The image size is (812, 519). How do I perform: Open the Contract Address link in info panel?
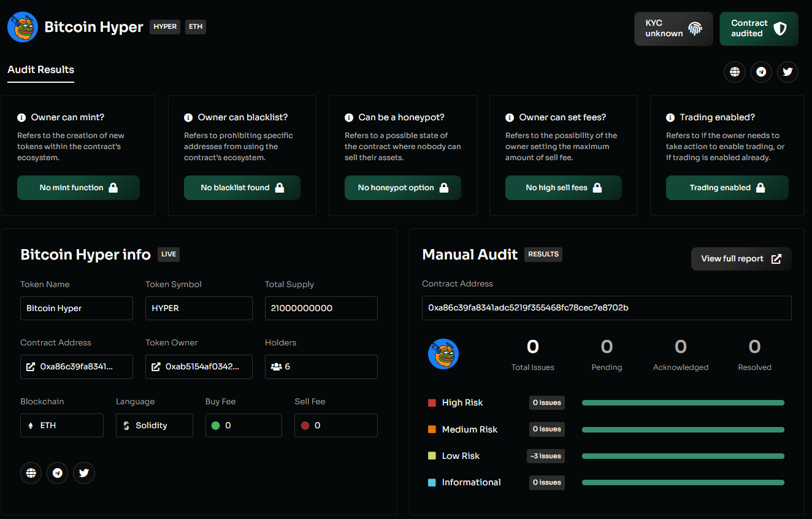pyautogui.click(x=76, y=367)
